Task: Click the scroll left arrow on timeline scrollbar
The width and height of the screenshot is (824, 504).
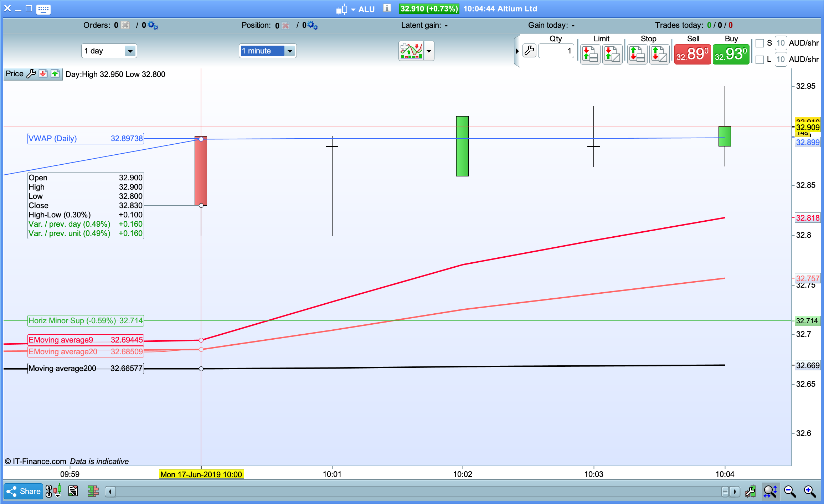Action: (x=110, y=492)
